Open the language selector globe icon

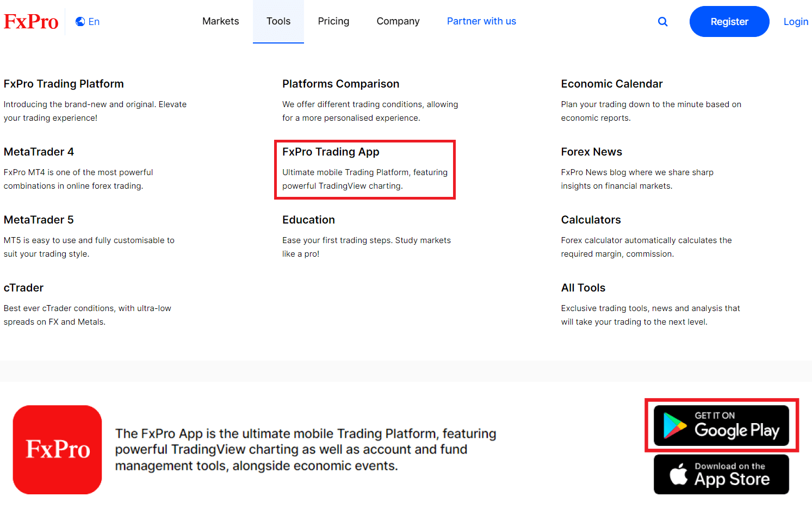click(80, 22)
